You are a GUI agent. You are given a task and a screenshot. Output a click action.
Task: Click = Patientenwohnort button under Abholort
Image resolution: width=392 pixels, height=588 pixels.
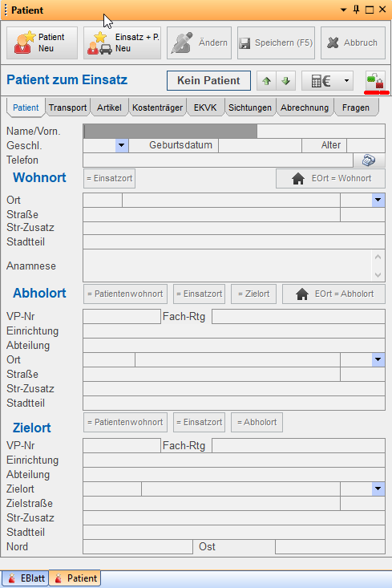coord(125,294)
